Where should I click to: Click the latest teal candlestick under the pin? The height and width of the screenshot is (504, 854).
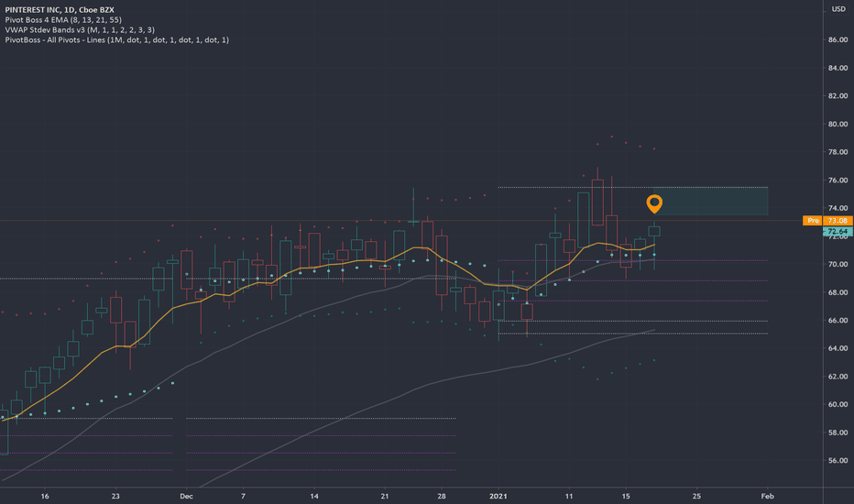(x=654, y=232)
